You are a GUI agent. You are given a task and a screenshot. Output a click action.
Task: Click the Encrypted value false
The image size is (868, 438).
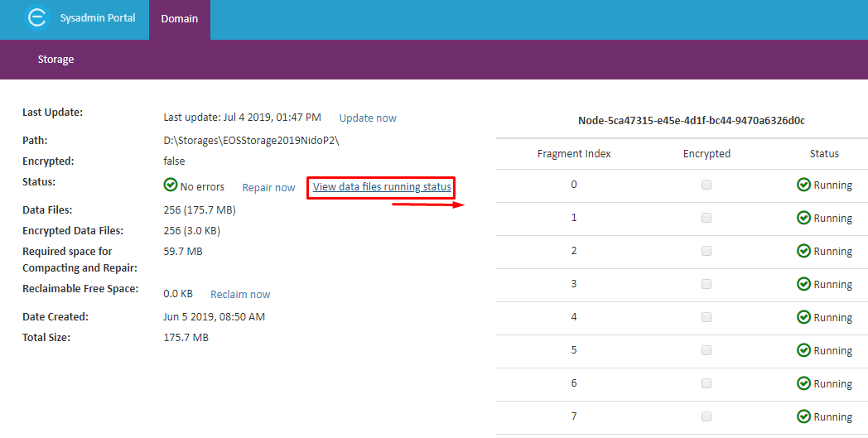pos(175,161)
